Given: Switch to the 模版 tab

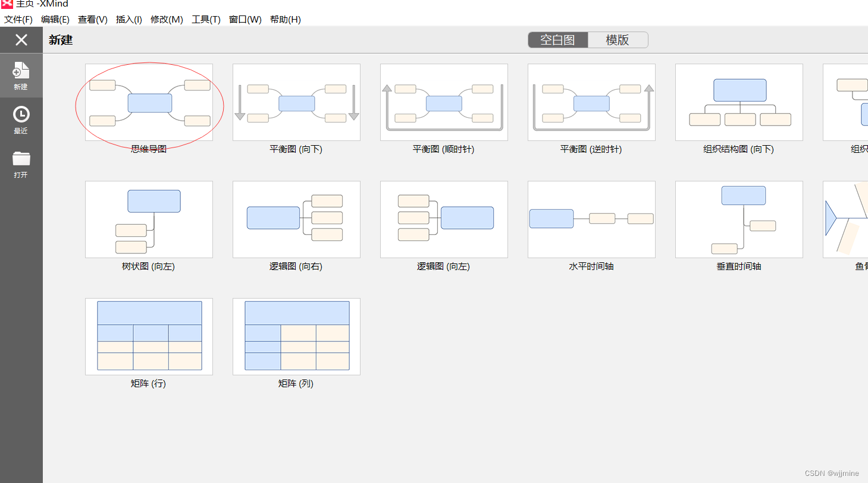Looking at the screenshot, I should click(x=618, y=40).
